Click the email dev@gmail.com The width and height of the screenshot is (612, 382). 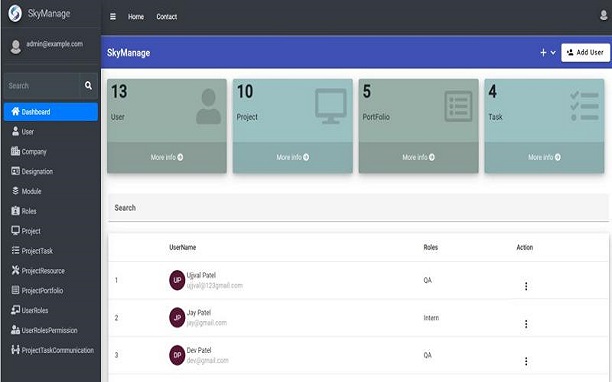coord(207,361)
